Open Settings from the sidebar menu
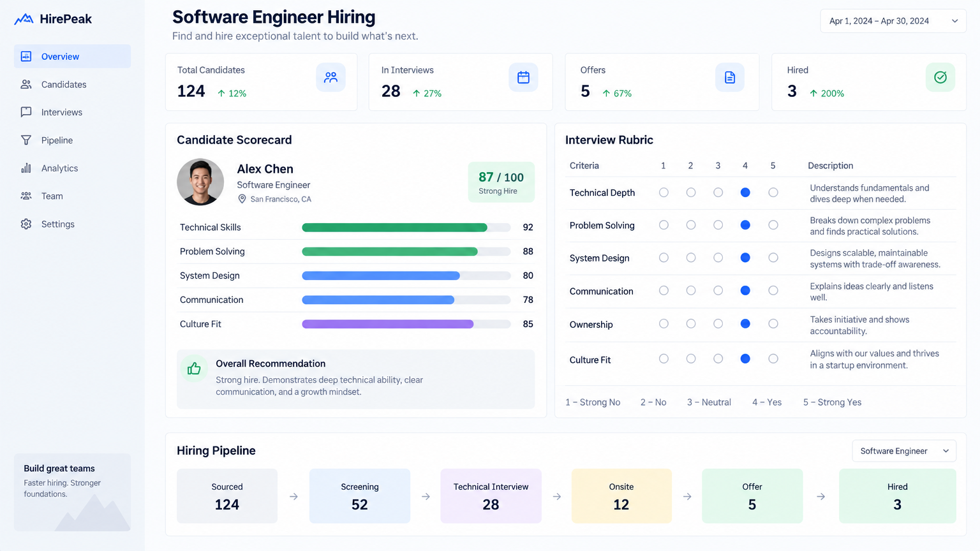This screenshot has height=551, width=980. coord(72,224)
